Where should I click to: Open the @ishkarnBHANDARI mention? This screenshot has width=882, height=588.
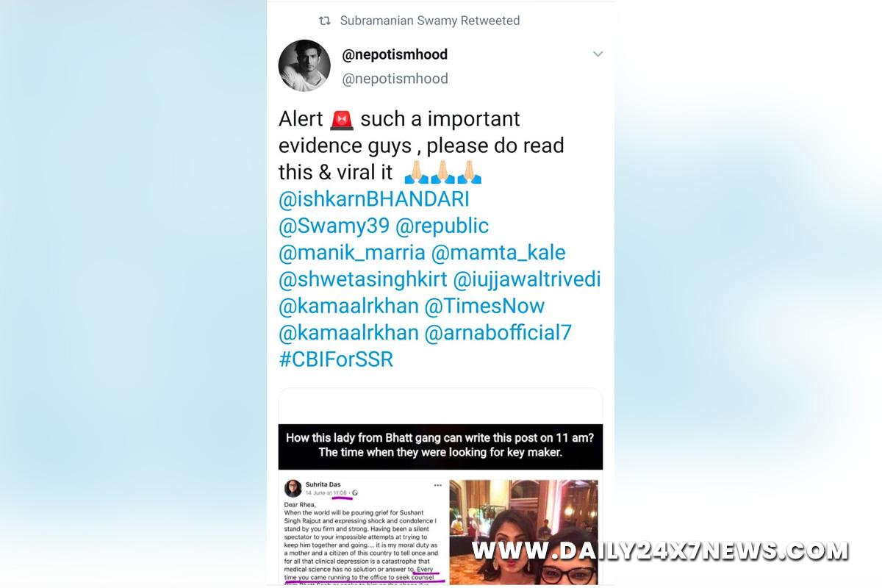tap(373, 199)
